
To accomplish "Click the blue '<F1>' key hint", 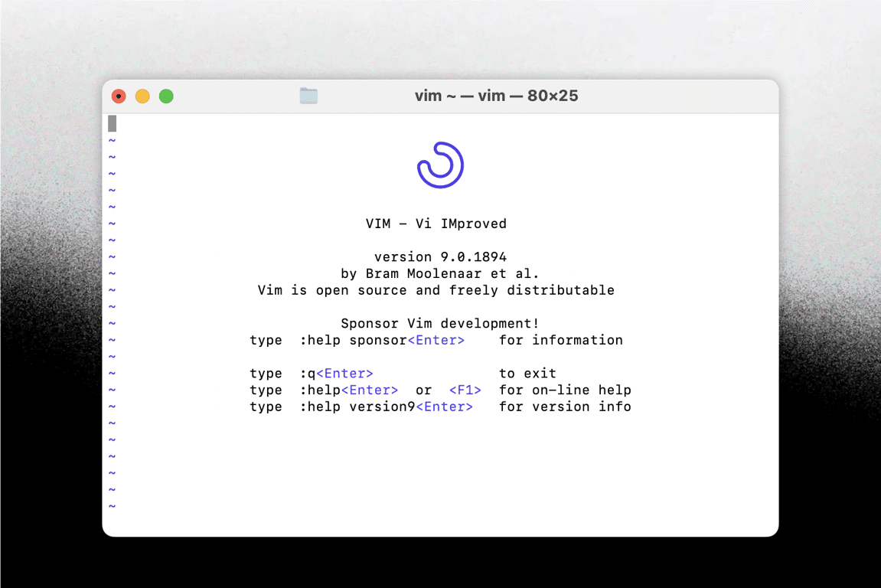I will (465, 390).
